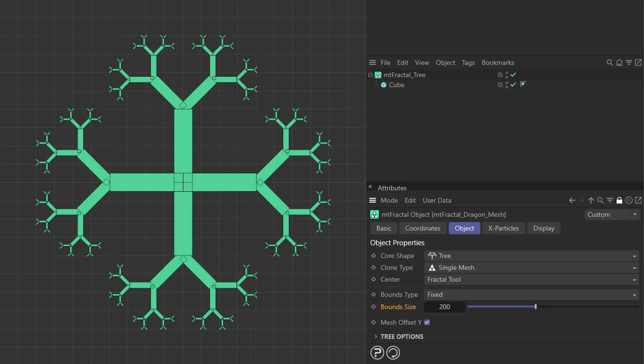Click the mtFractal tag on the Cube object

(523, 84)
